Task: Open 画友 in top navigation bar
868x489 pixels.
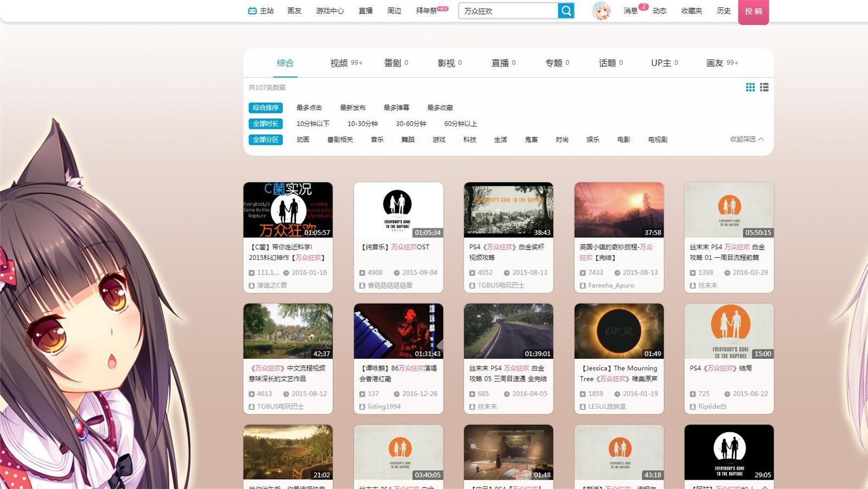Action: (x=294, y=11)
